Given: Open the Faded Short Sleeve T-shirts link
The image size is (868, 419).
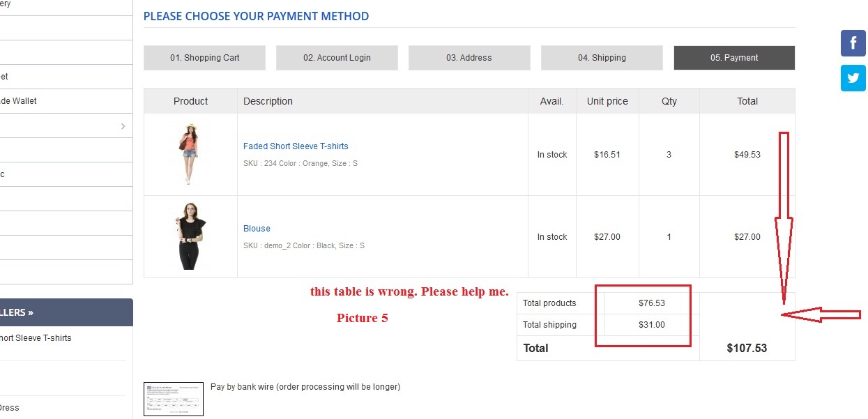Looking at the screenshot, I should 296,146.
